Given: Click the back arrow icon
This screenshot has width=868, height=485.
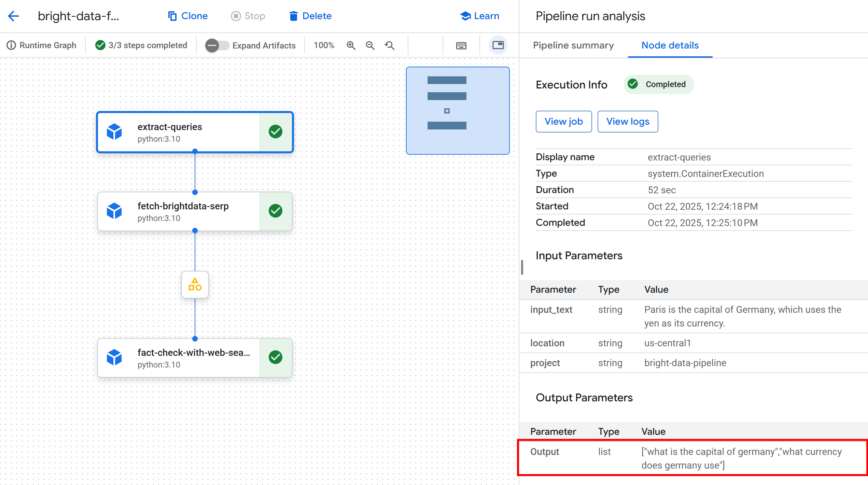Looking at the screenshot, I should click(x=13, y=16).
